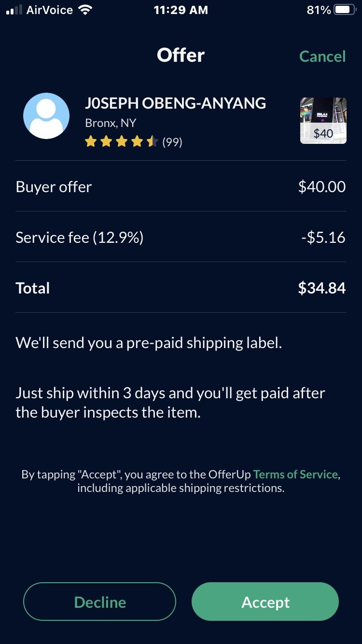Cancel the offer screen

[322, 56]
